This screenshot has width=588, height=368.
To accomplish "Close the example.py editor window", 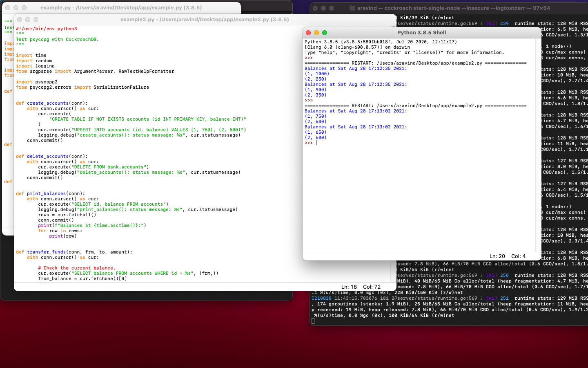I will click(8, 8).
